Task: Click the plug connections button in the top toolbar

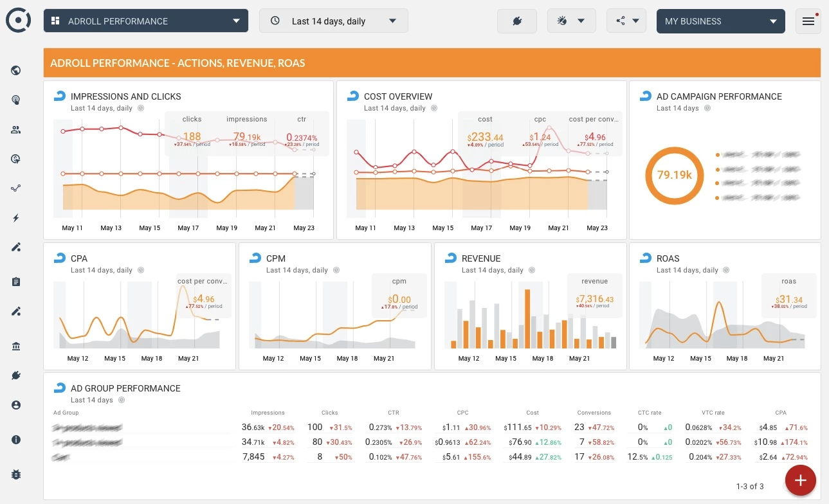Action: [517, 21]
